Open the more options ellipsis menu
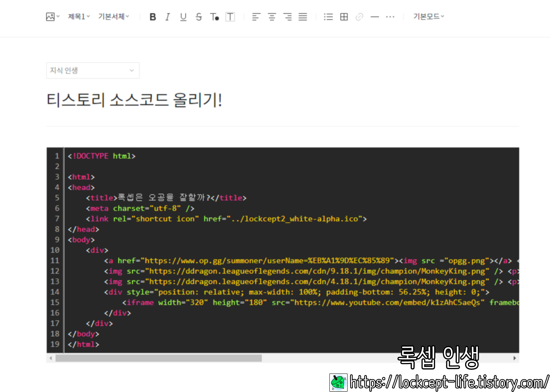This screenshot has height=392, width=550. [390, 17]
